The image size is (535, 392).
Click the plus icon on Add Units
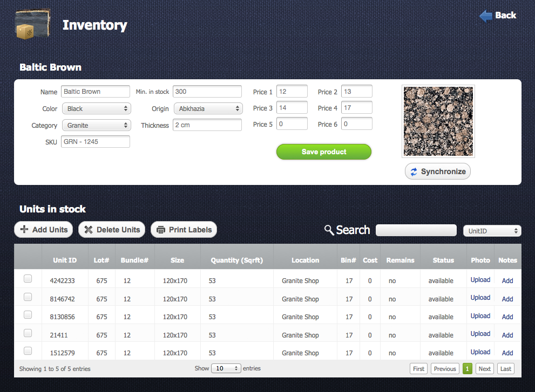pos(24,230)
